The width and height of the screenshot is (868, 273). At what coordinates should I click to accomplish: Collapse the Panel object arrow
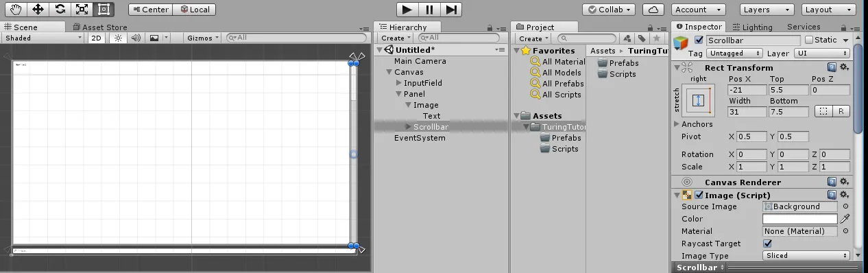[x=399, y=94]
